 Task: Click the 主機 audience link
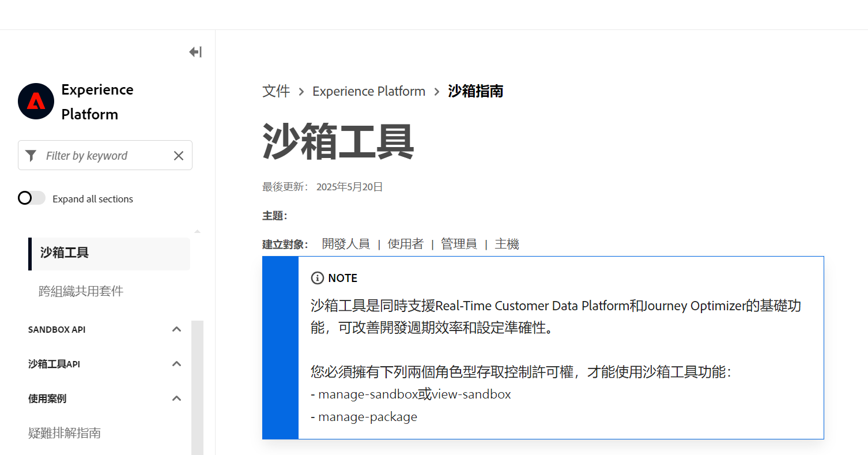pyautogui.click(x=507, y=244)
